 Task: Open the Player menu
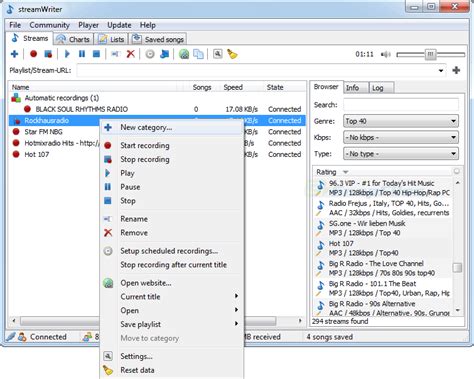click(88, 25)
